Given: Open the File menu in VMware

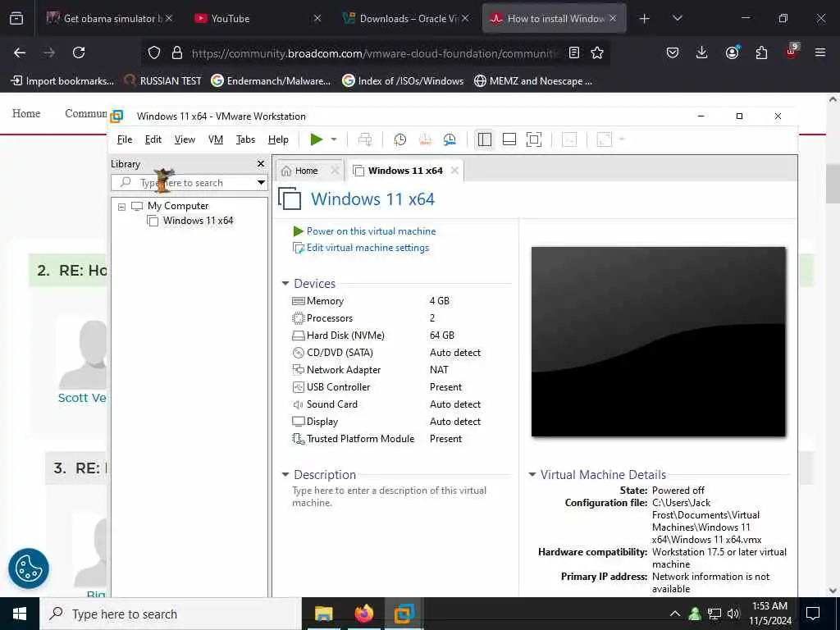Looking at the screenshot, I should click(125, 139).
